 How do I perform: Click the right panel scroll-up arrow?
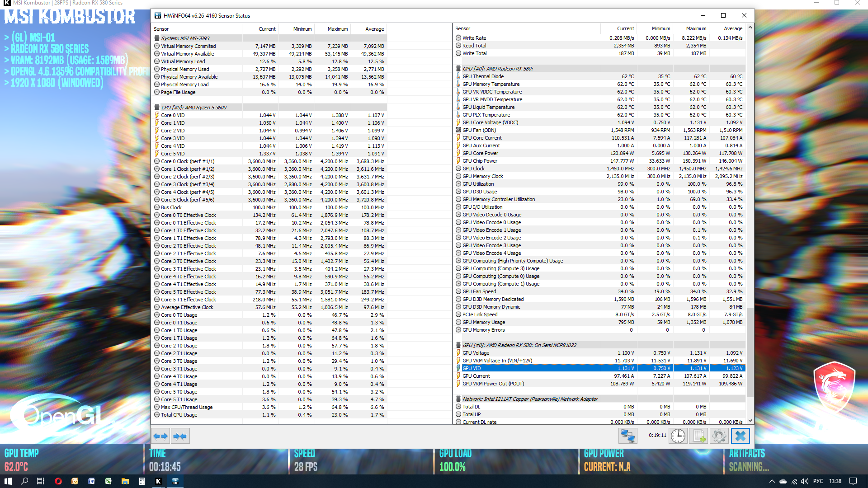(x=750, y=28)
